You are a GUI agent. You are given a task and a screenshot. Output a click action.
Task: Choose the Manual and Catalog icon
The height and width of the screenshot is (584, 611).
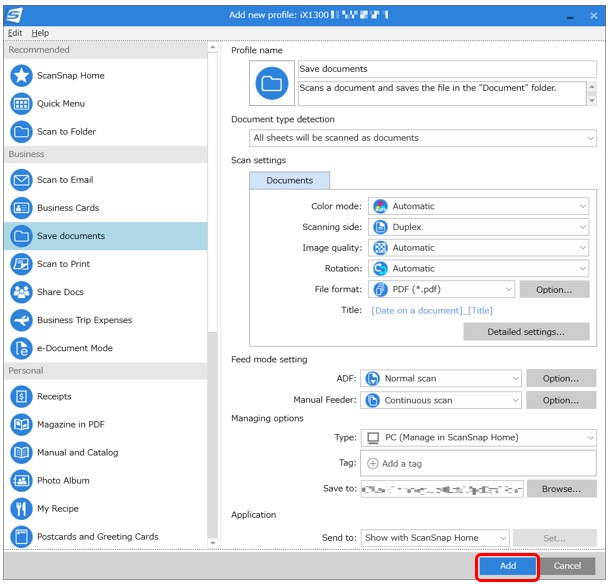pos(21,453)
